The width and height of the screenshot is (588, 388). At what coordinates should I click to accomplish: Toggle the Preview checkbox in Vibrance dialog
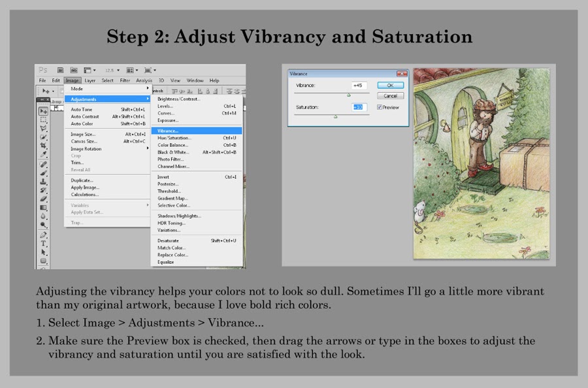tap(380, 107)
